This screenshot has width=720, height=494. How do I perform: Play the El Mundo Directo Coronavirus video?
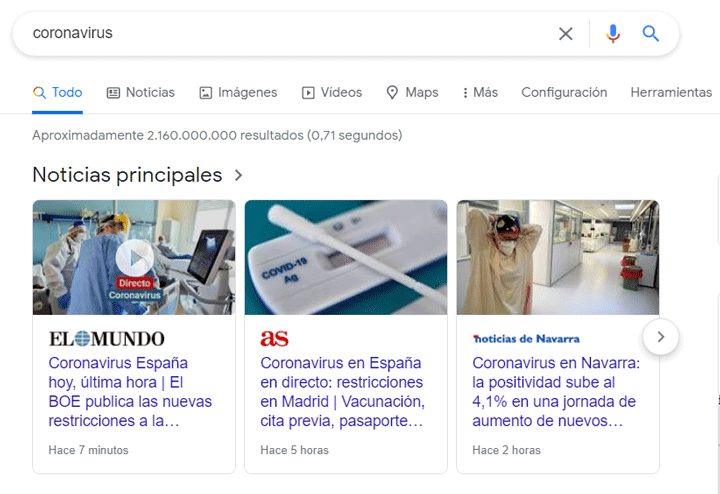[135, 258]
